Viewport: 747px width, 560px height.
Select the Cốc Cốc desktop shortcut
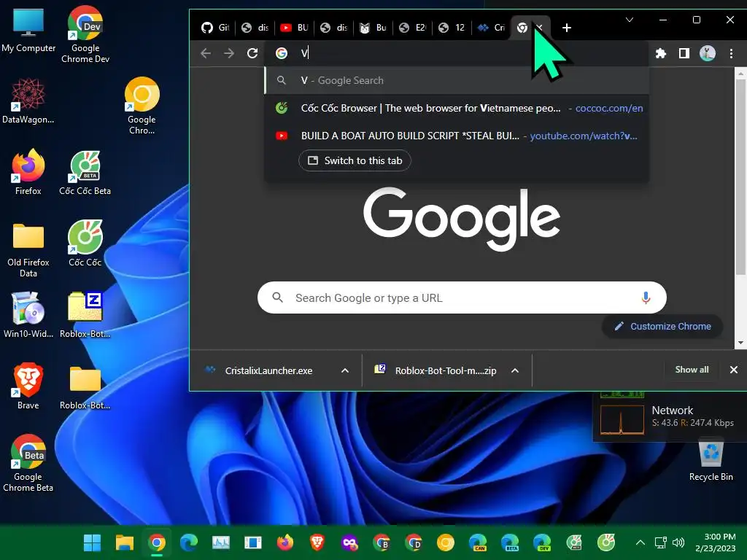point(85,244)
